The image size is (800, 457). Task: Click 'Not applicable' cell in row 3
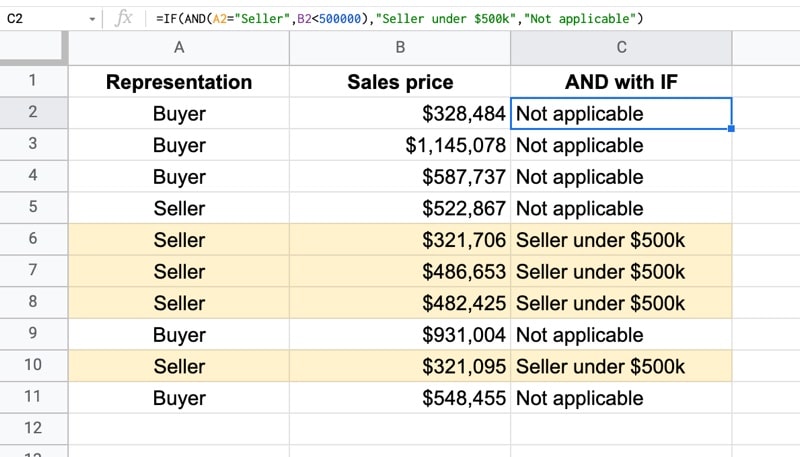point(621,145)
